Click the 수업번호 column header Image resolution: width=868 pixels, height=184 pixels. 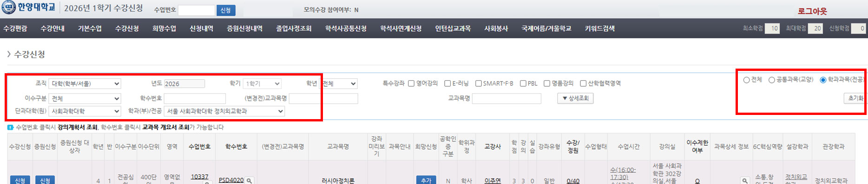[199, 146]
